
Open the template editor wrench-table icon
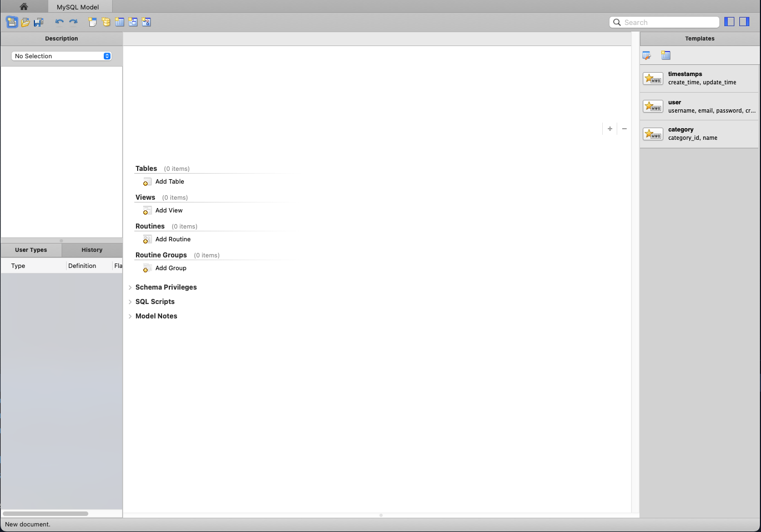click(647, 55)
